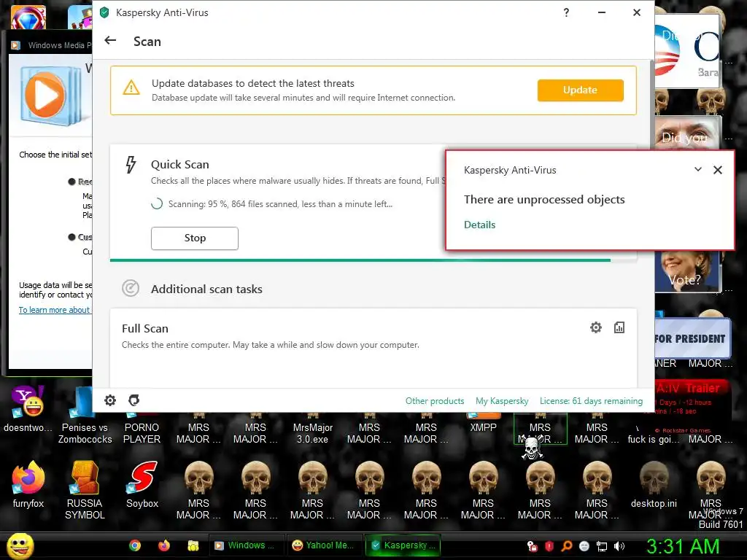
Task: Click the 3:31 AM clock
Action: point(683,546)
